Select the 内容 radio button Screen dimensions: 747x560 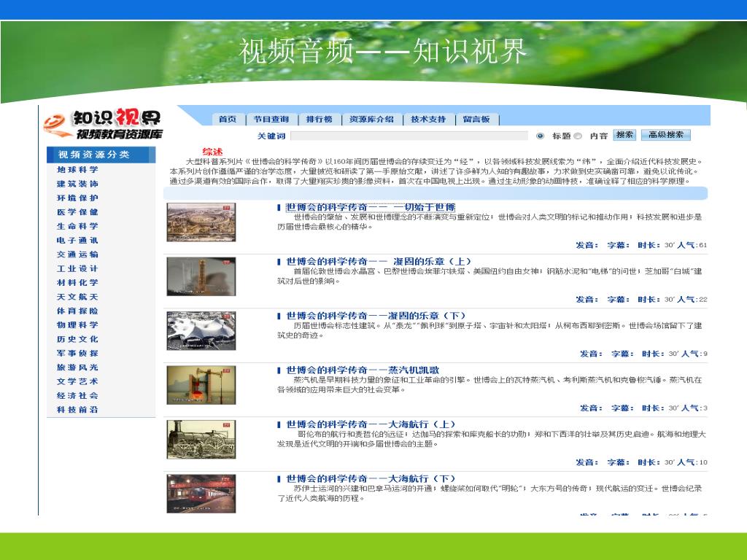pos(578,136)
